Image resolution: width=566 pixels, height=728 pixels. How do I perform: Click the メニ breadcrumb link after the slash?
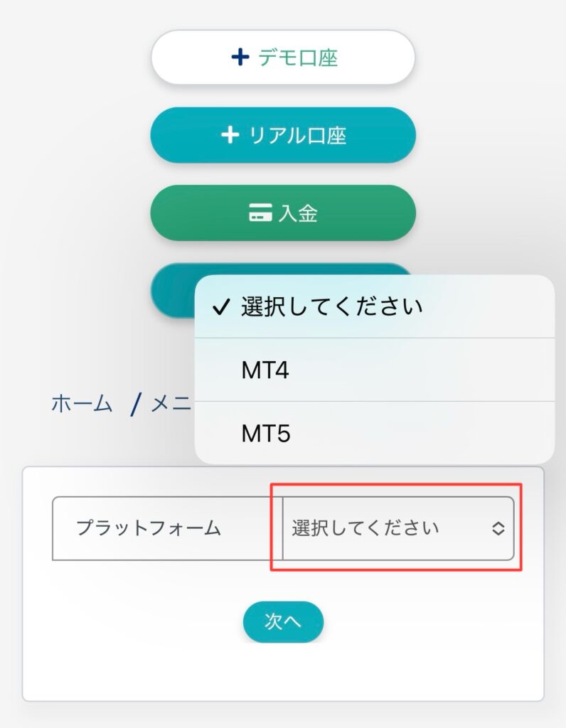(171, 403)
